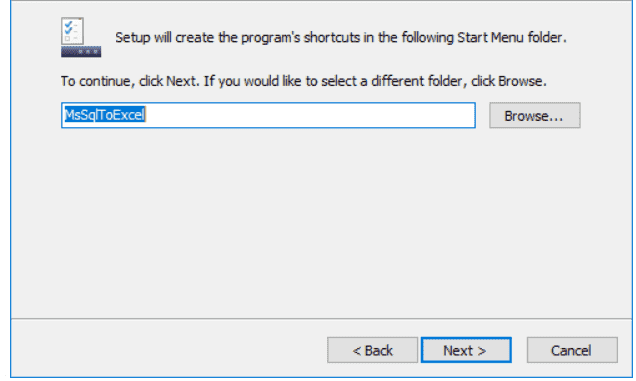Cancel the installation
Screen dimensions: 636x381
click(x=572, y=350)
